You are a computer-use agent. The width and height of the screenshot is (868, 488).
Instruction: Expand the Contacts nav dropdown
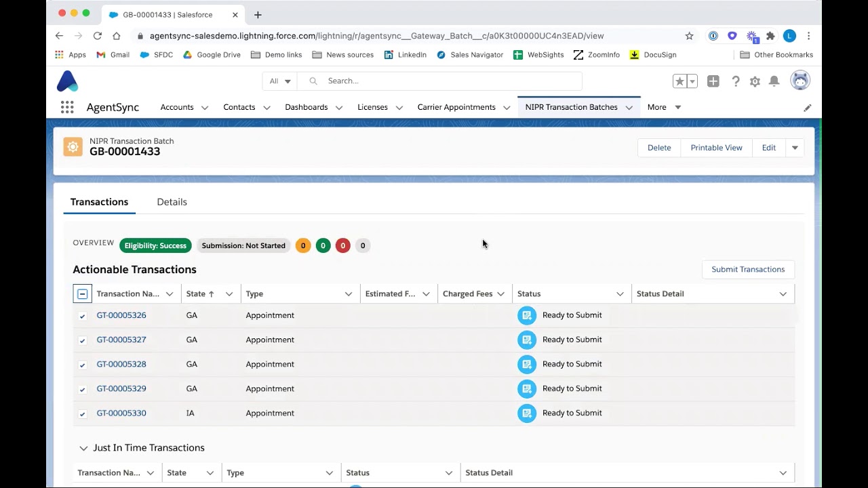[267, 108]
